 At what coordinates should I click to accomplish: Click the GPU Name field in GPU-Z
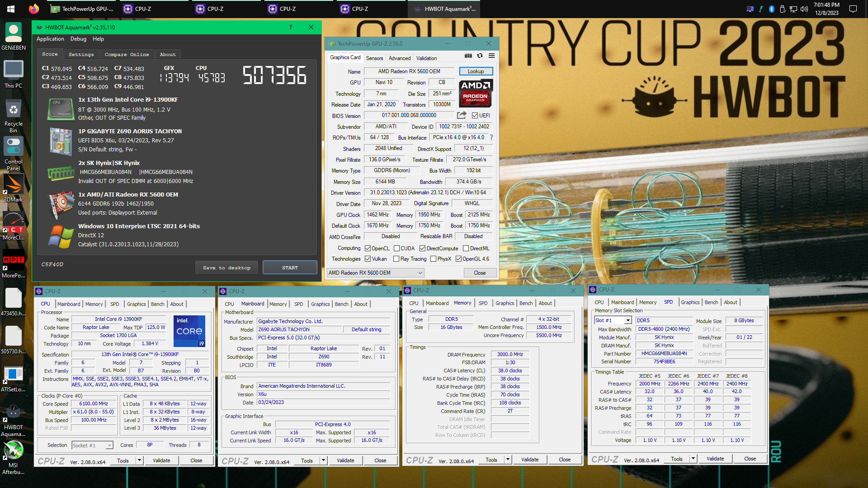[409, 71]
